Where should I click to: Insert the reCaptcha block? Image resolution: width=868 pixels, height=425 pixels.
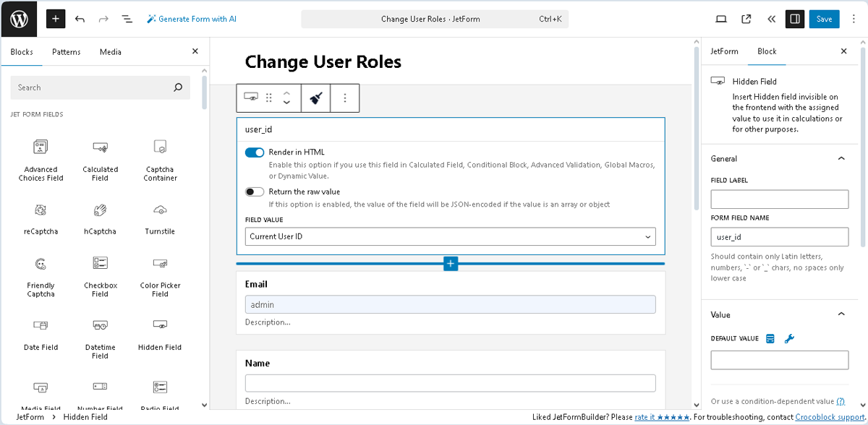[41, 218]
